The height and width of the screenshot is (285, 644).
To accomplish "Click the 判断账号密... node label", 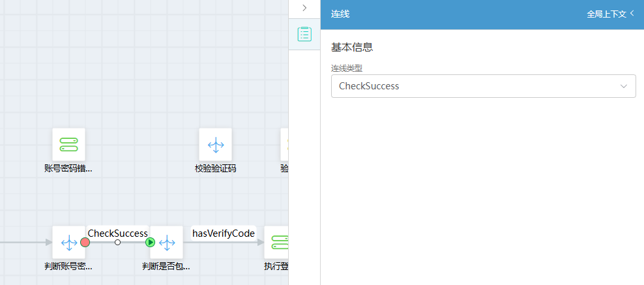I will click(x=68, y=266).
